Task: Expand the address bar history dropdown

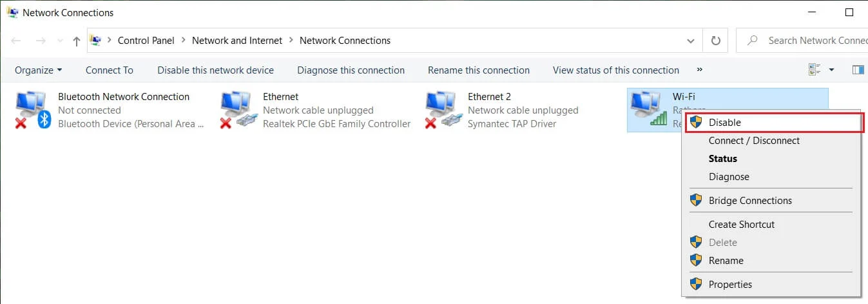Action: tap(691, 40)
